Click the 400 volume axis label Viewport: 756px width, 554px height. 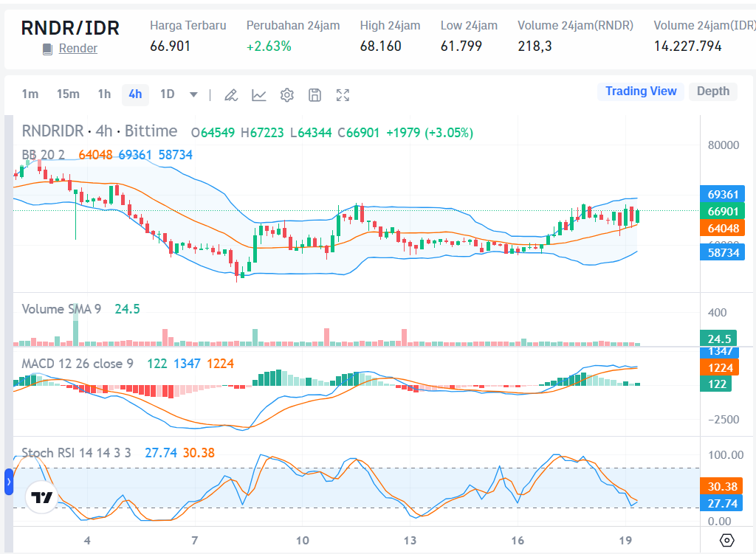click(x=717, y=313)
